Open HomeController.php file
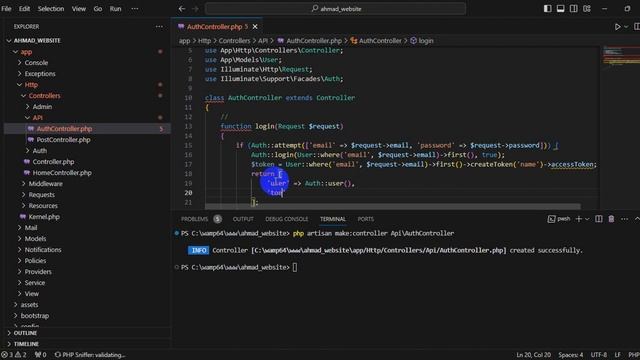640x360 pixels. pos(62,173)
